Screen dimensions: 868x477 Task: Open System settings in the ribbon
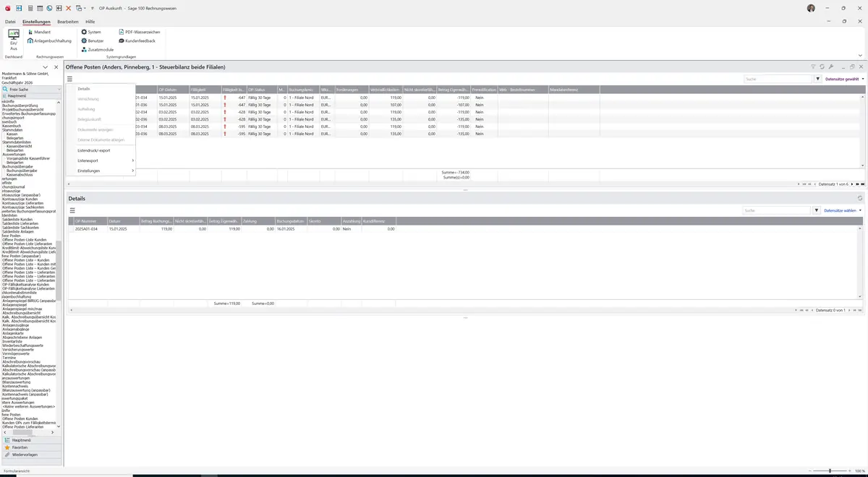click(x=91, y=32)
